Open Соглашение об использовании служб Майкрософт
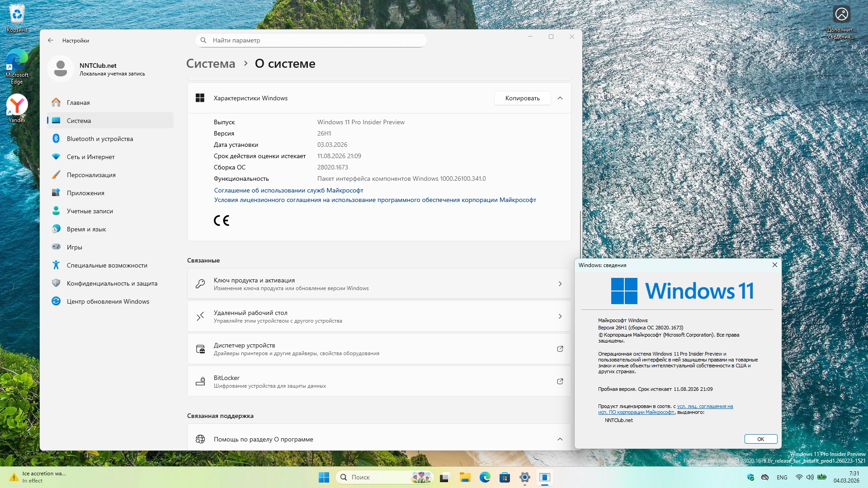Image resolution: width=868 pixels, height=488 pixels. click(288, 190)
